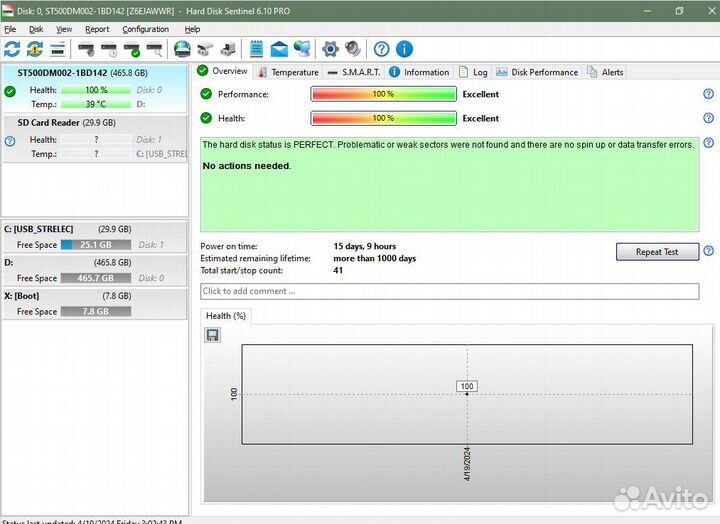Click the blue envelope email icon

279,49
